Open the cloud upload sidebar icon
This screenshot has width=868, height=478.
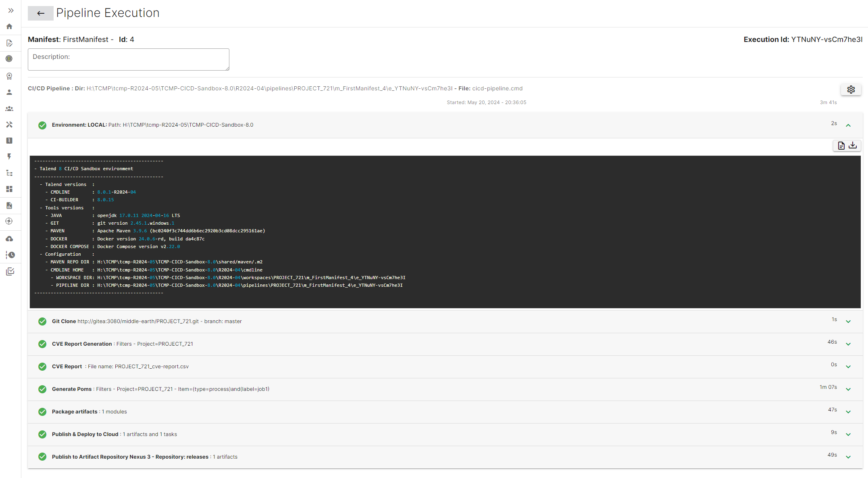pos(9,239)
